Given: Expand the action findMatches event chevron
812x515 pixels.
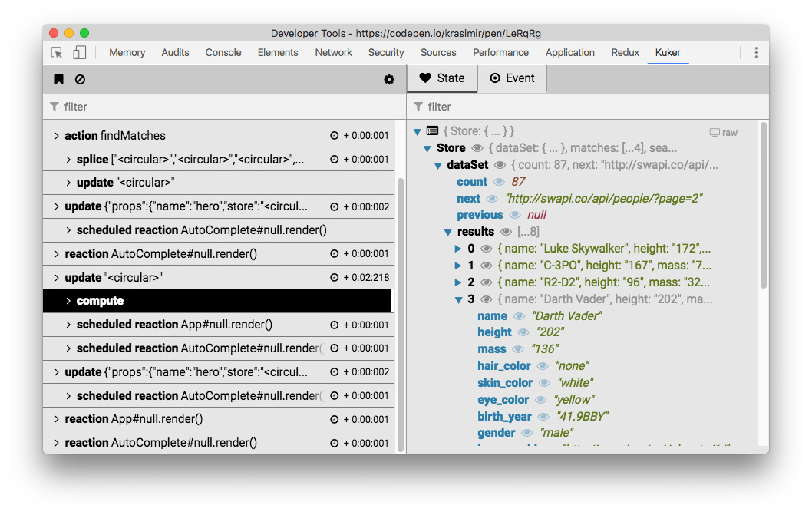Looking at the screenshot, I should tap(57, 135).
